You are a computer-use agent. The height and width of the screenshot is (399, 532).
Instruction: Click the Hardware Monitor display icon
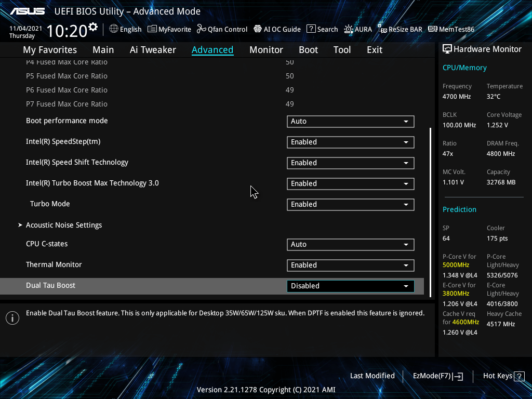coord(447,49)
